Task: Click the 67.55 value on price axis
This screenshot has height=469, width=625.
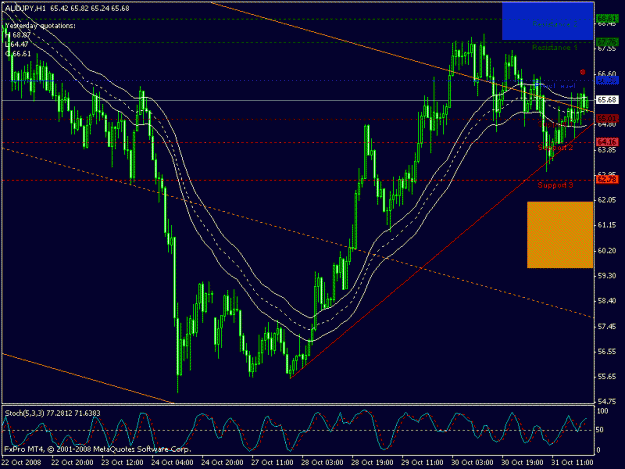Action: coord(607,49)
